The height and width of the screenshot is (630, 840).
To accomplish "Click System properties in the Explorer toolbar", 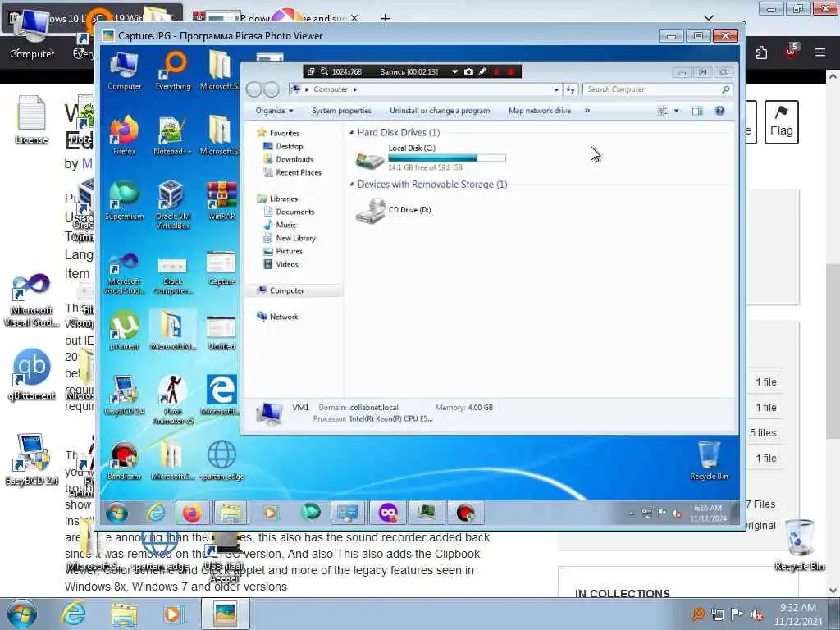I will click(x=342, y=111).
